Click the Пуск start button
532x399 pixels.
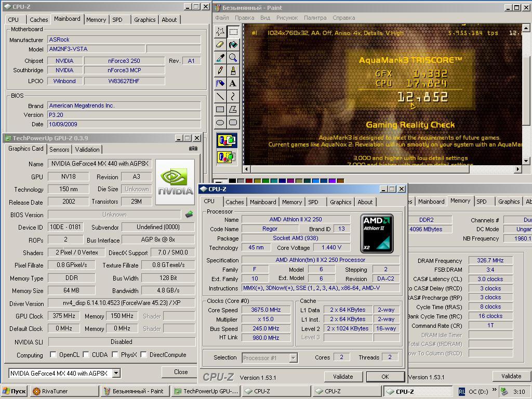coord(14,391)
